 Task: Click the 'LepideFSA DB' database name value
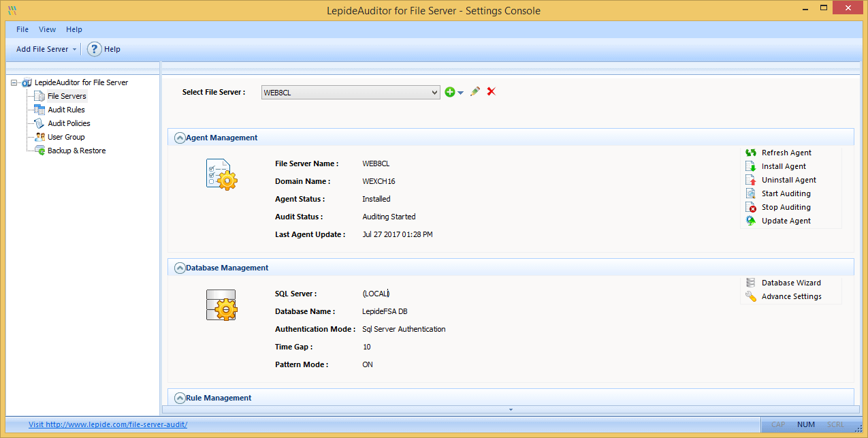click(385, 311)
